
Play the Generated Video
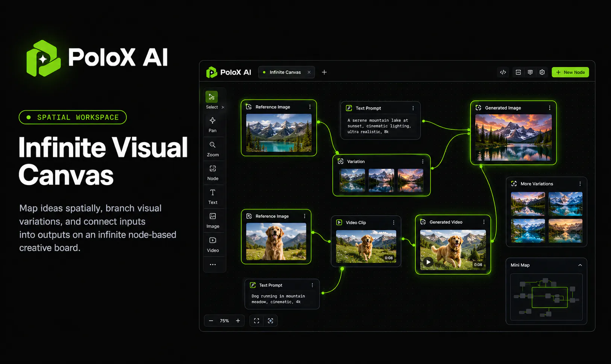(428, 262)
